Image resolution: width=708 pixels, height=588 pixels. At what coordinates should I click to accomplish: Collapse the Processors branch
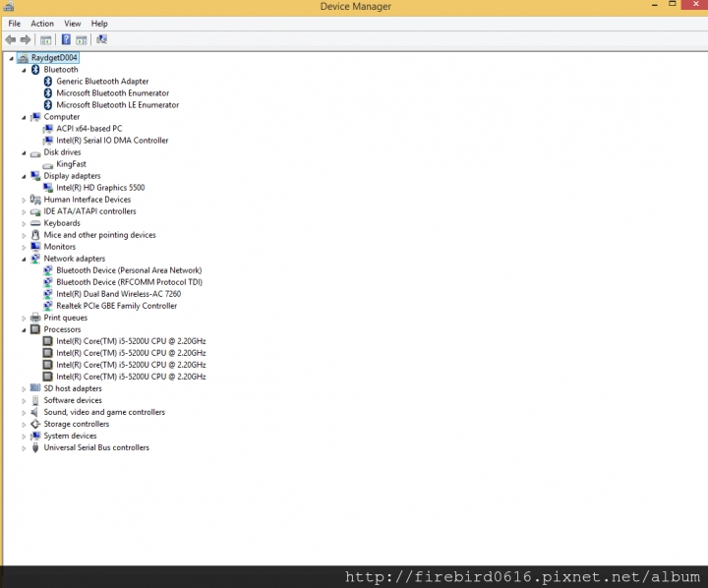coord(24,330)
